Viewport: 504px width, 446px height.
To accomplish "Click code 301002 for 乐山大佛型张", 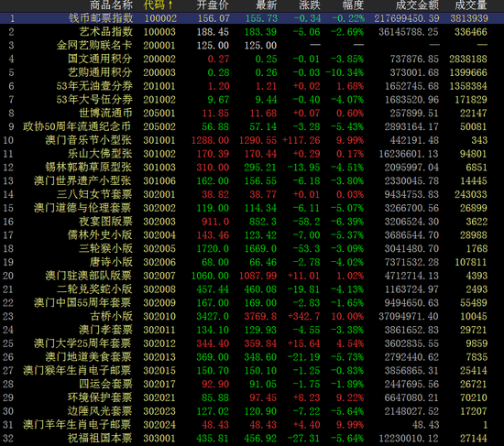I will point(159,154).
